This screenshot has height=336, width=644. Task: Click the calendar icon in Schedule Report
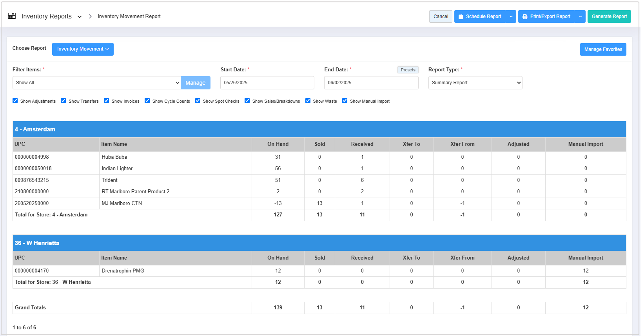[461, 16]
